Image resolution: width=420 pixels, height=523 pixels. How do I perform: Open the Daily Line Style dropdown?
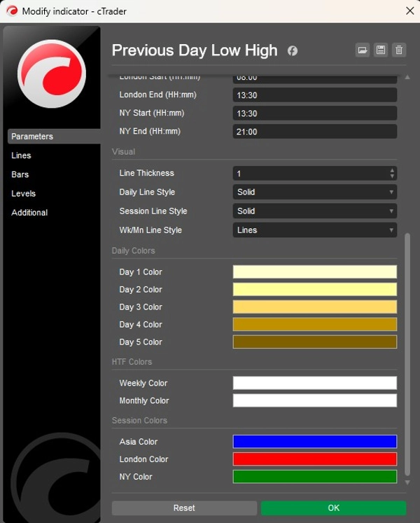click(x=315, y=192)
